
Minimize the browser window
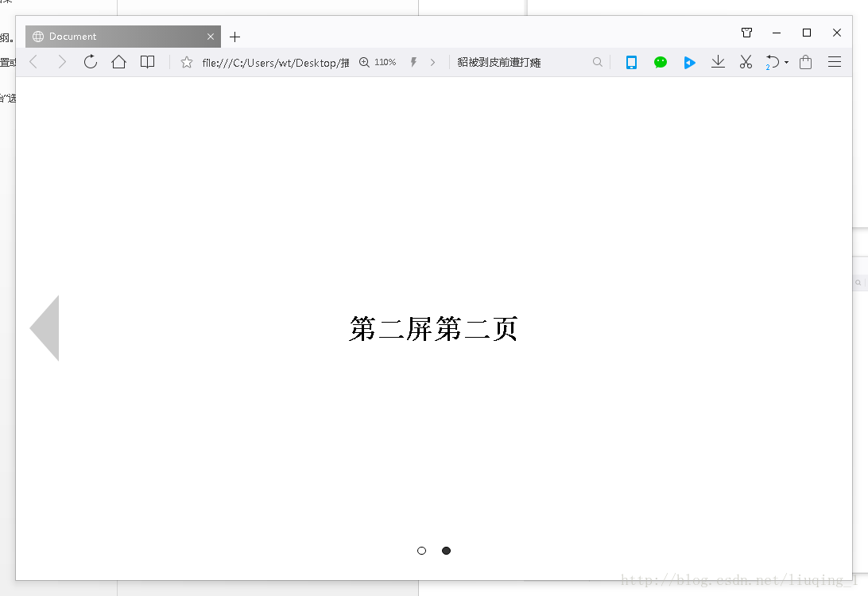[777, 33]
